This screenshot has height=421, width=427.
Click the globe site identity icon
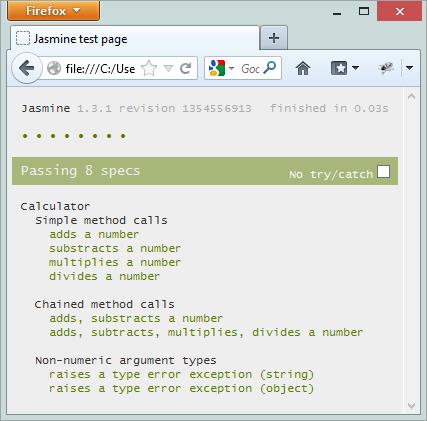54,68
